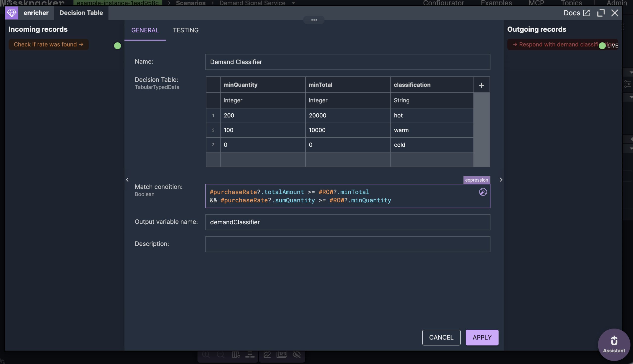Image resolution: width=633 pixels, height=364 pixels.
Task: Focus the Match condition expression editor
Action: [348, 196]
